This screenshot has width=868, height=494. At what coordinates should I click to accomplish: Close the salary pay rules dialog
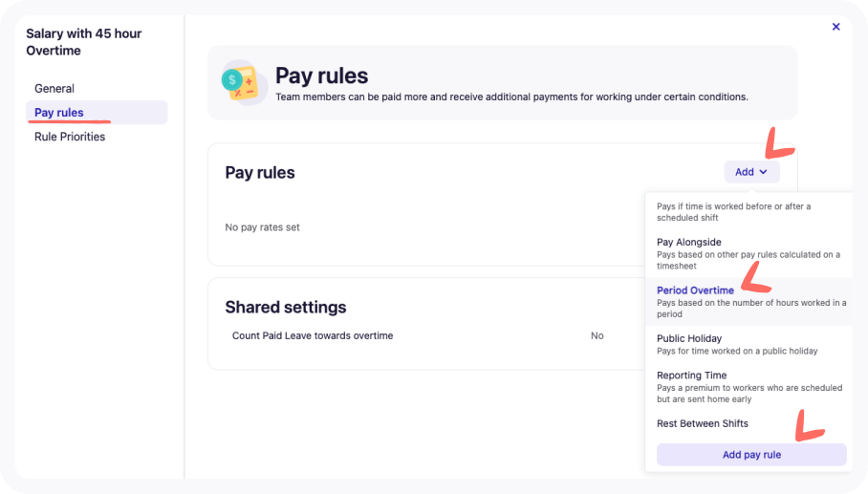point(835,27)
